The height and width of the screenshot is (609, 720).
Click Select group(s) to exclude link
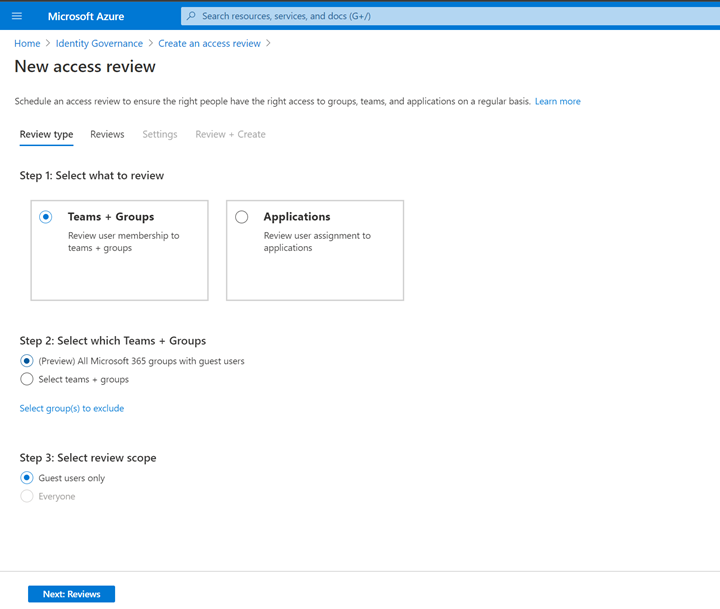(72, 408)
